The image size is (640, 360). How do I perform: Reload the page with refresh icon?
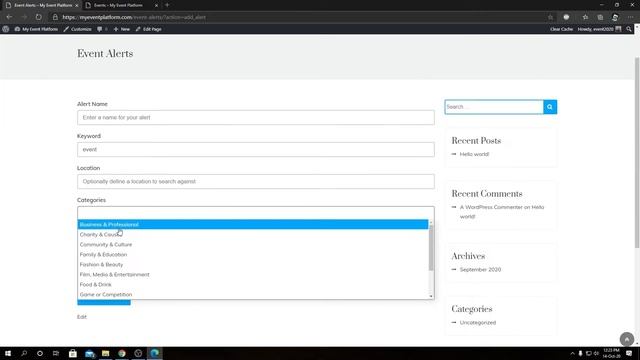coord(38,17)
